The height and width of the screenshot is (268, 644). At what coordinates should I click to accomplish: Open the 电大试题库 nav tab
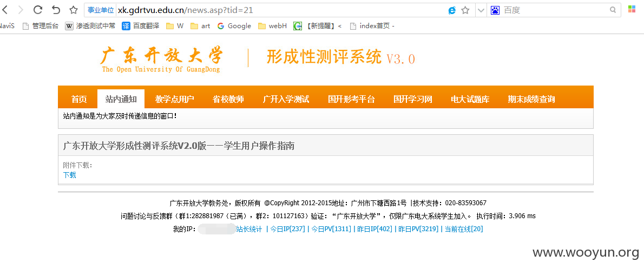(470, 99)
